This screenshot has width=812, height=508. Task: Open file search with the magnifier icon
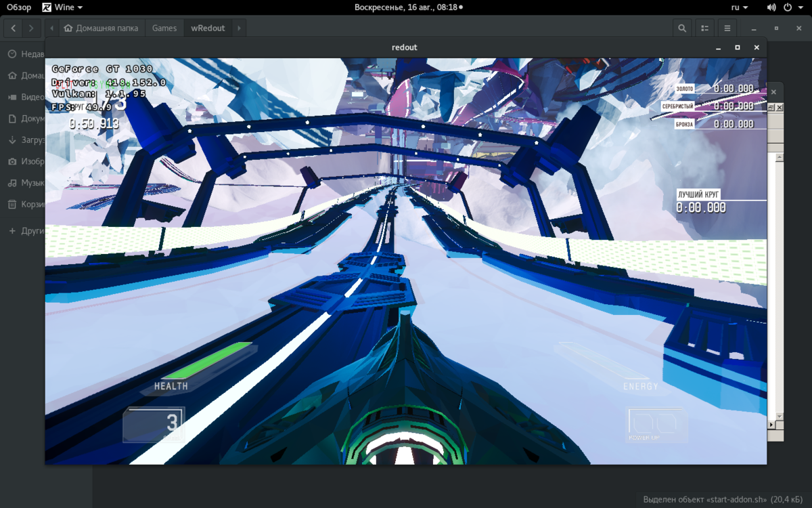[x=682, y=28]
